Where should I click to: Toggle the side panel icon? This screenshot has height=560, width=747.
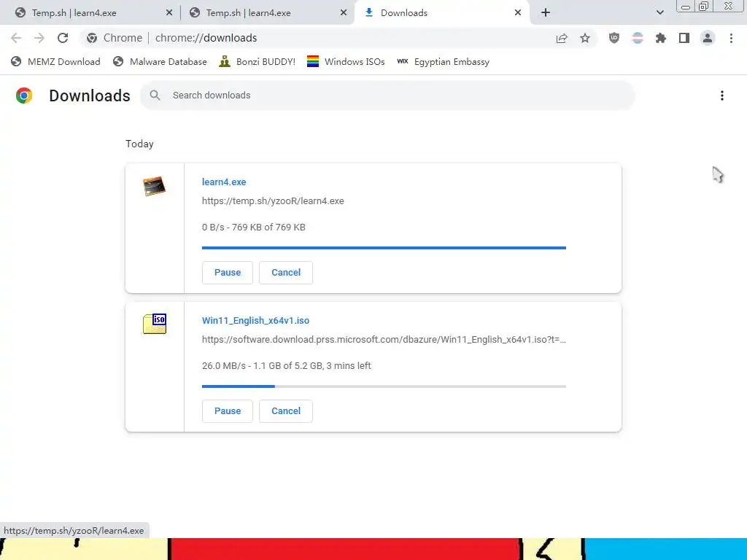pyautogui.click(x=684, y=38)
